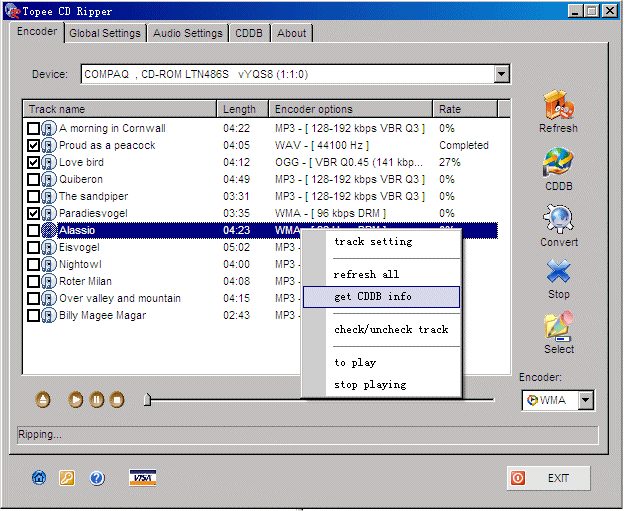Image resolution: width=625 pixels, height=511 pixels.
Task: Select the Encoder tab
Action: click(37, 31)
